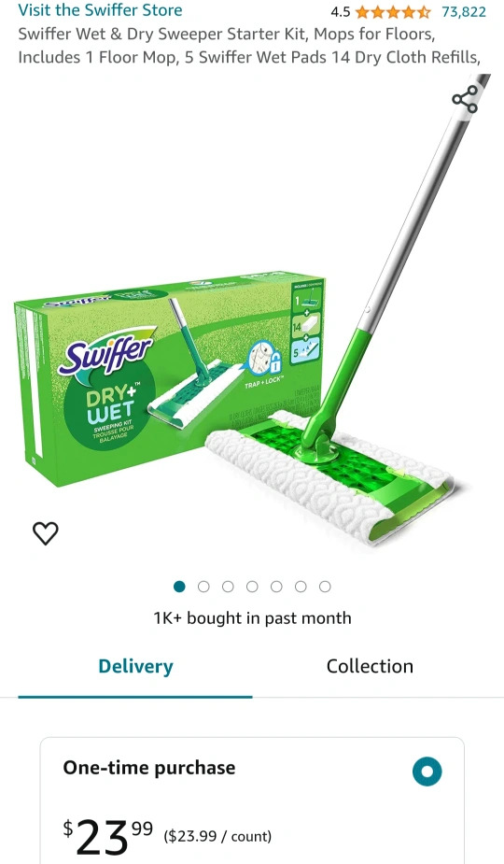Screen dimensions: 504x864
Task: Switch to the Collection tab
Action: click(x=370, y=666)
